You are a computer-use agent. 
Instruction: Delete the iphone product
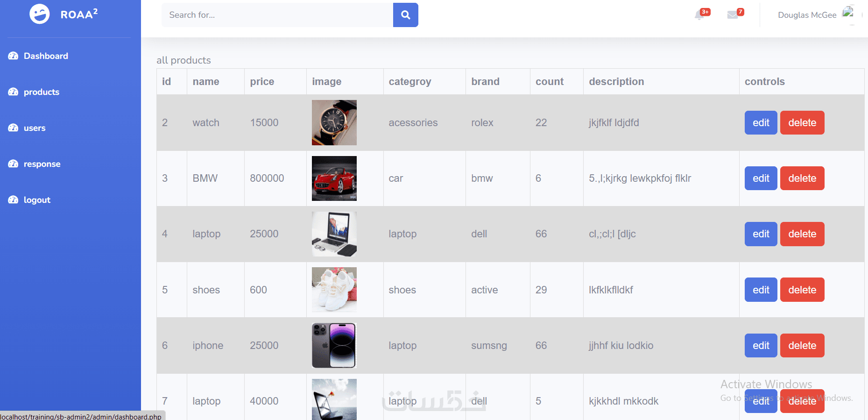click(802, 345)
